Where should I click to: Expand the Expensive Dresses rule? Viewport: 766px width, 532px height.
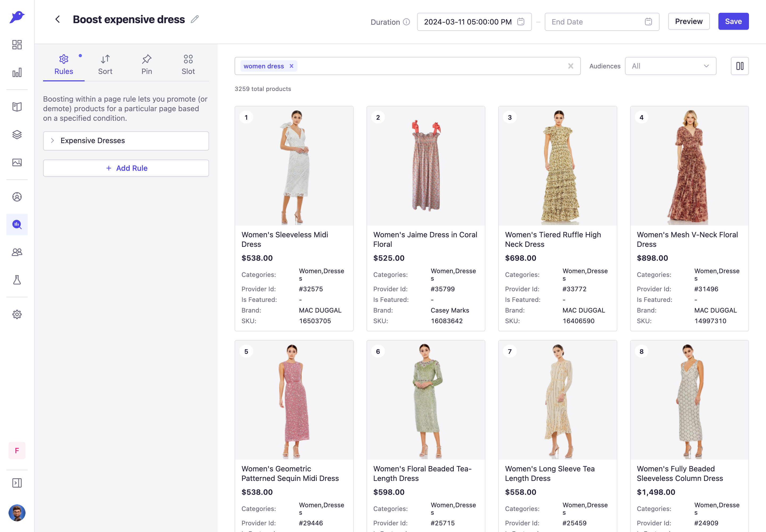[x=126, y=141]
